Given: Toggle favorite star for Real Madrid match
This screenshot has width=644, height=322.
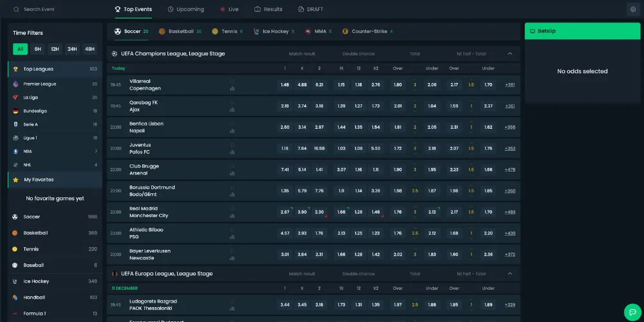Looking at the screenshot, I should click(232, 208).
